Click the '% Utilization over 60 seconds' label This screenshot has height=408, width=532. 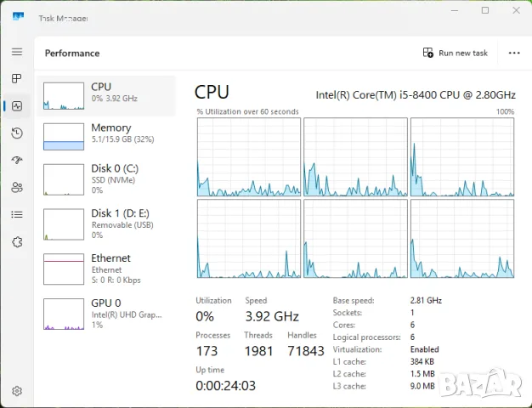click(247, 111)
